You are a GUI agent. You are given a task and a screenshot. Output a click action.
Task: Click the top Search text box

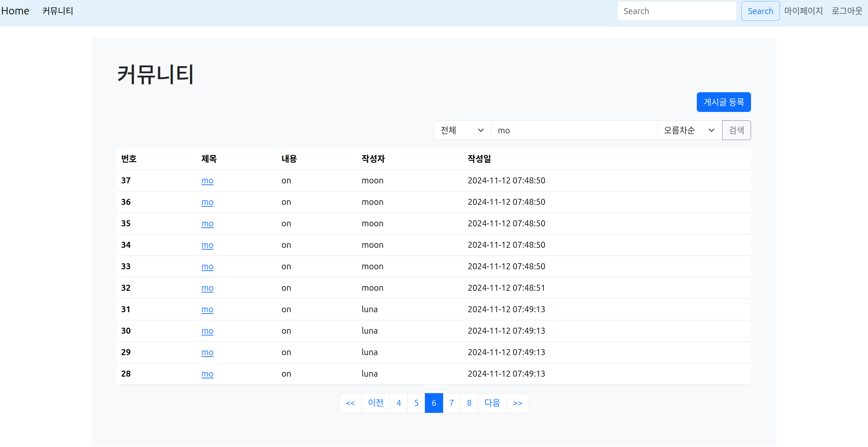click(676, 11)
